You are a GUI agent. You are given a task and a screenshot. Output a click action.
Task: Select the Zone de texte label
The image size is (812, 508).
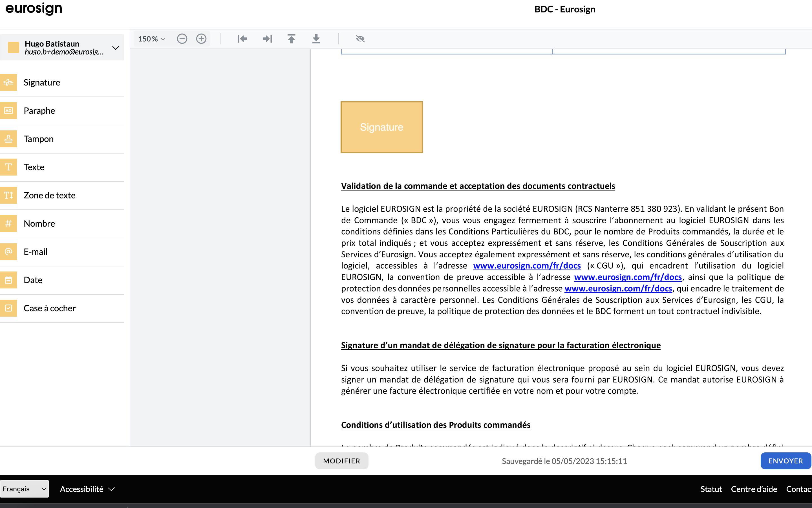tap(50, 195)
